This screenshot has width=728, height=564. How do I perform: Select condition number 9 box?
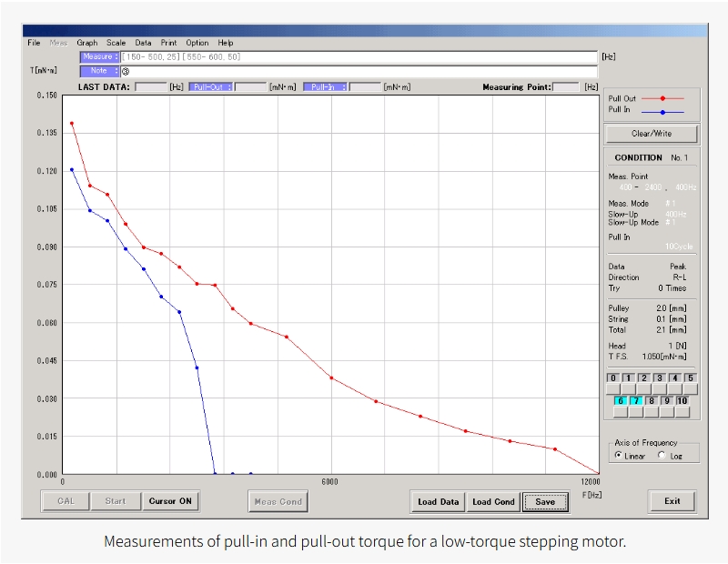point(667,400)
